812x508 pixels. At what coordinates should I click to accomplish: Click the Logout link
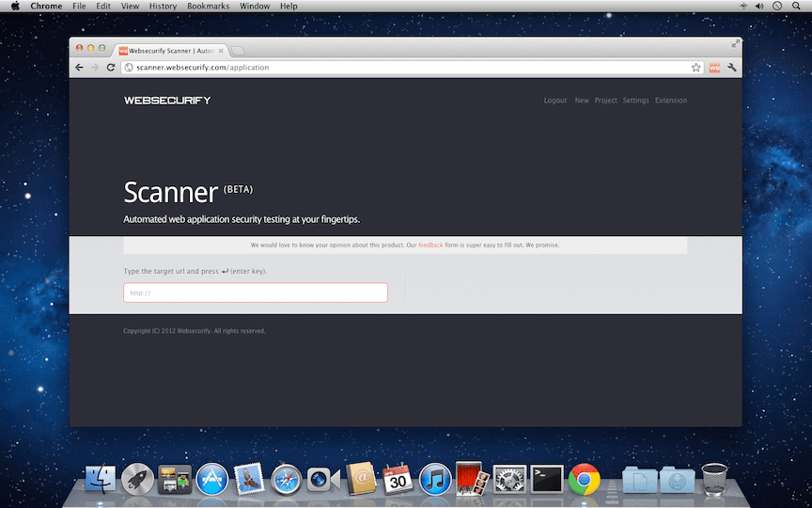(555, 101)
